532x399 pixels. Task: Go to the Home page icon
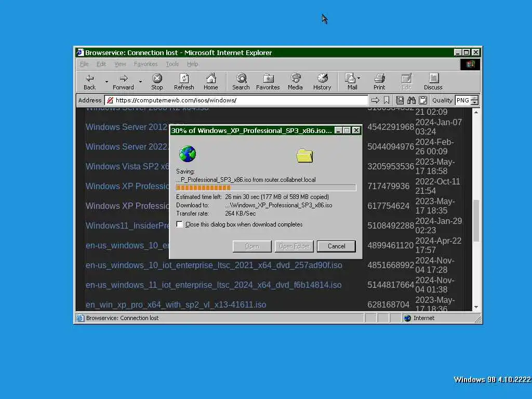coord(211,82)
